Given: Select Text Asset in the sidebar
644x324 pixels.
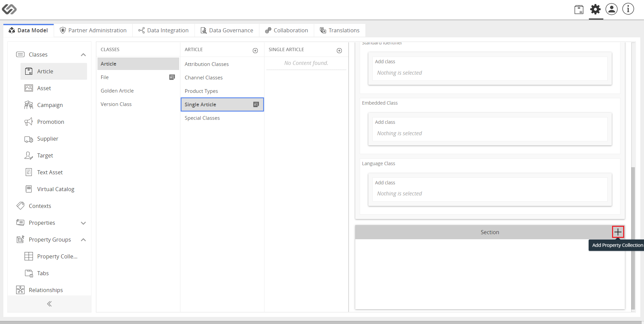Looking at the screenshot, I should [x=54, y=172].
